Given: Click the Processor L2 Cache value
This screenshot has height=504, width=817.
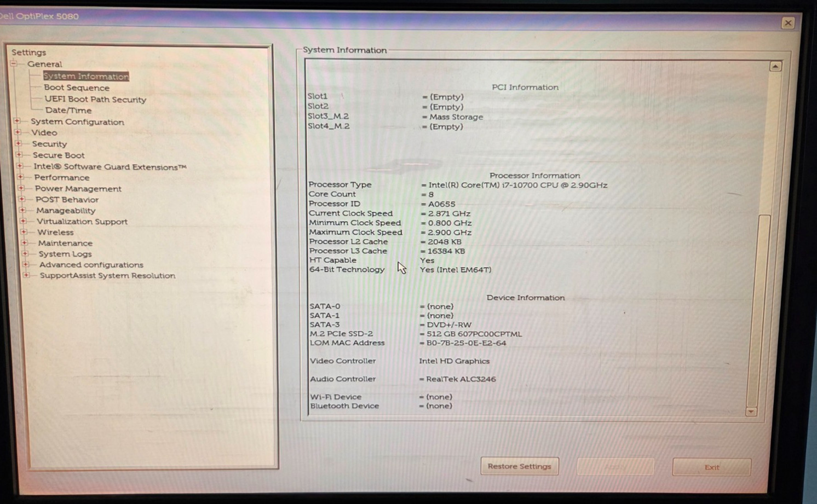Looking at the screenshot, I should [x=445, y=242].
